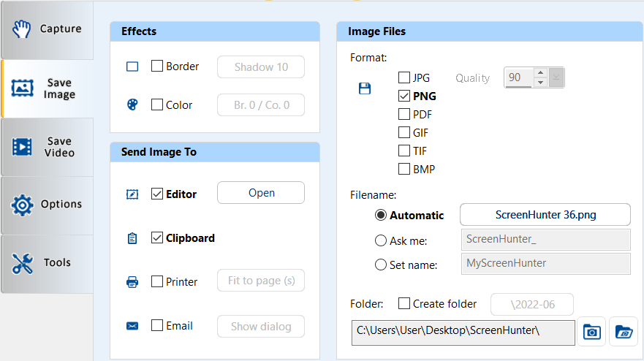Click the folder path text field
The width and height of the screenshot is (644, 361).
463,331
